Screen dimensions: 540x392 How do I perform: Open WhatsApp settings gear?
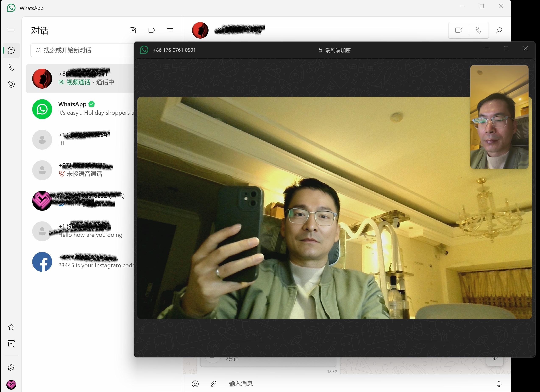(11, 368)
